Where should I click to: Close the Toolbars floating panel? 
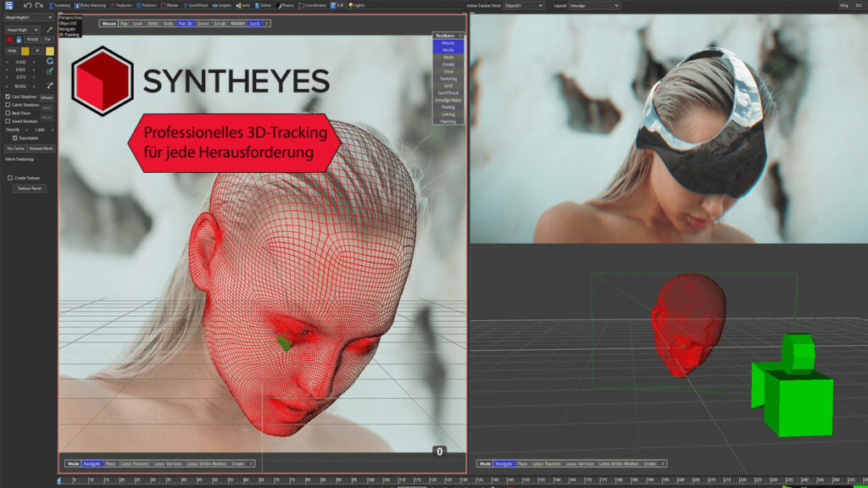tap(460, 36)
